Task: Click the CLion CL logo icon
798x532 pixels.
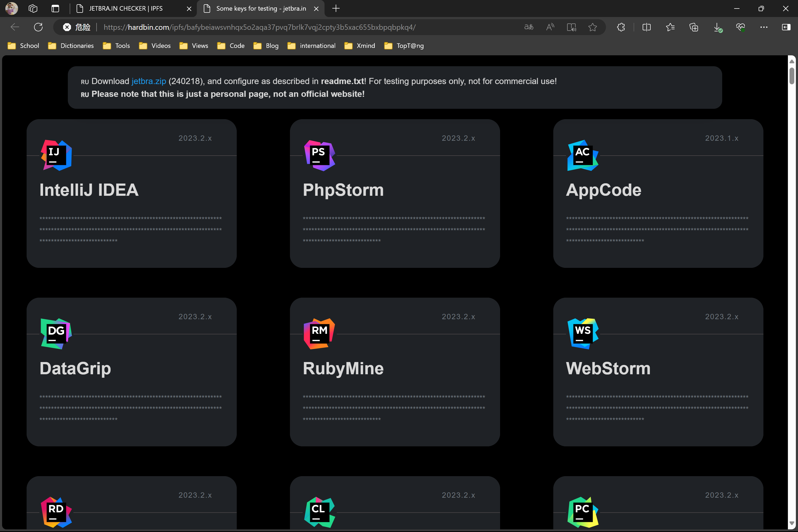Action: click(319, 512)
